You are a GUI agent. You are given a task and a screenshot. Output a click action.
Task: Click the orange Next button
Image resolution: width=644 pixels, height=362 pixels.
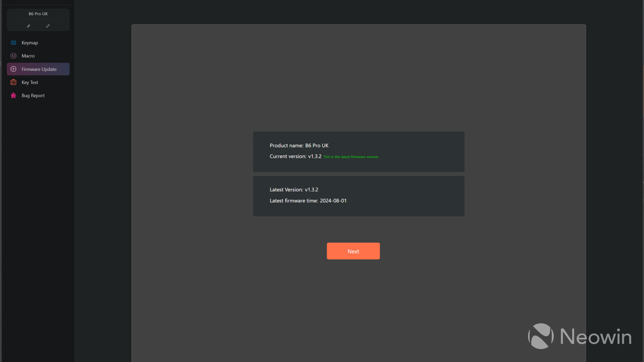353,251
